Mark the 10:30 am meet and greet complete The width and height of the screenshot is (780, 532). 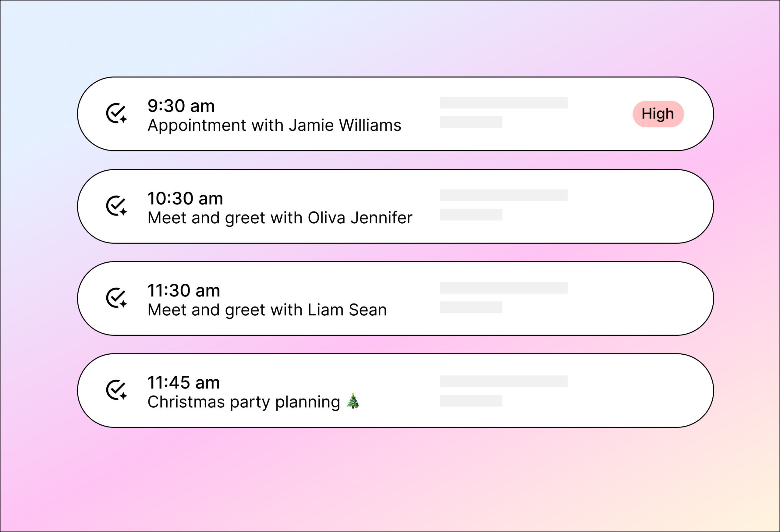(x=116, y=205)
